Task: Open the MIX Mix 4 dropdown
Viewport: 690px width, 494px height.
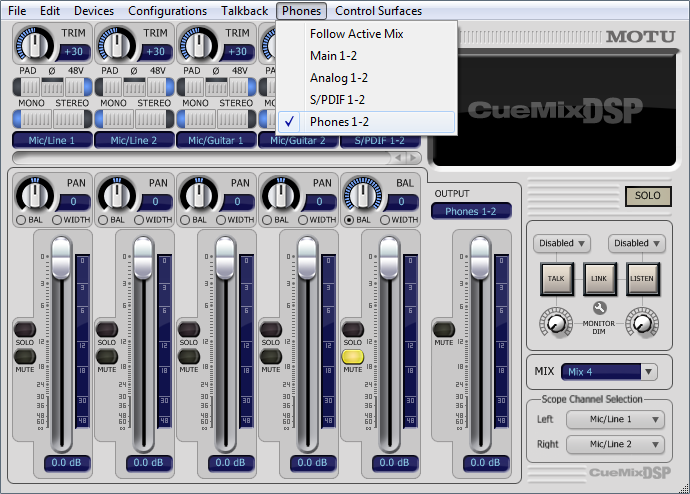Action: click(609, 372)
